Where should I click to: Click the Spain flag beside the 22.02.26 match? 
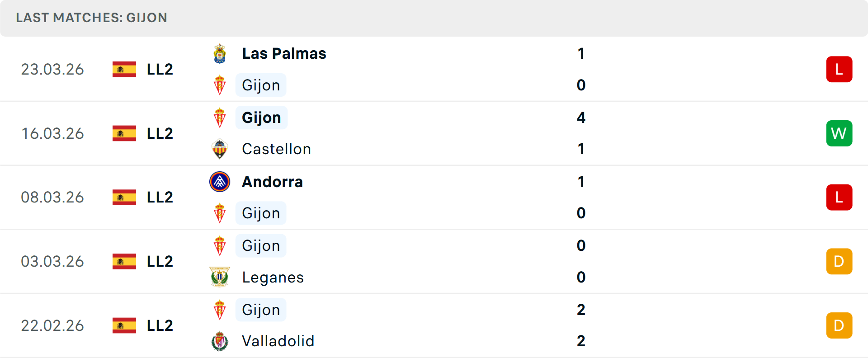click(124, 325)
